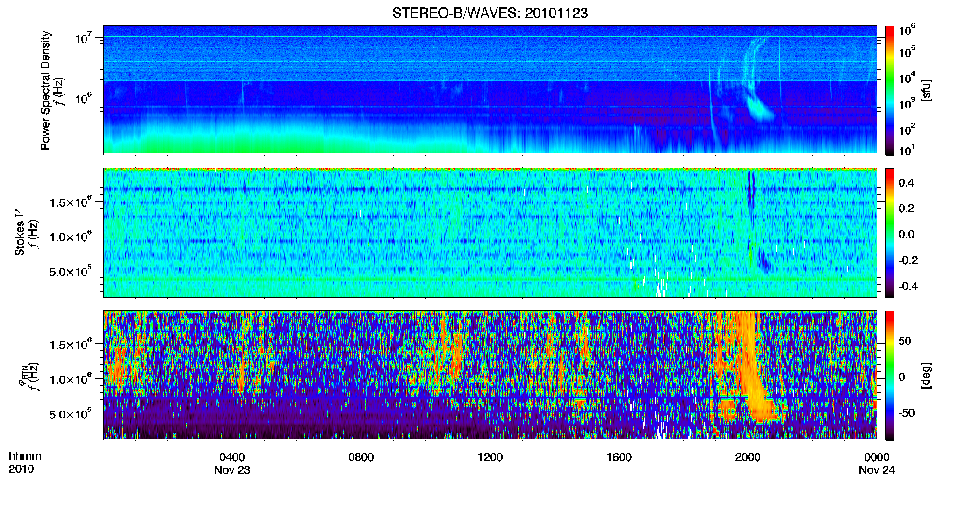The height and width of the screenshot is (505, 980).
Task: Click the -50 tick on the deg colorbar
Action: [907, 413]
